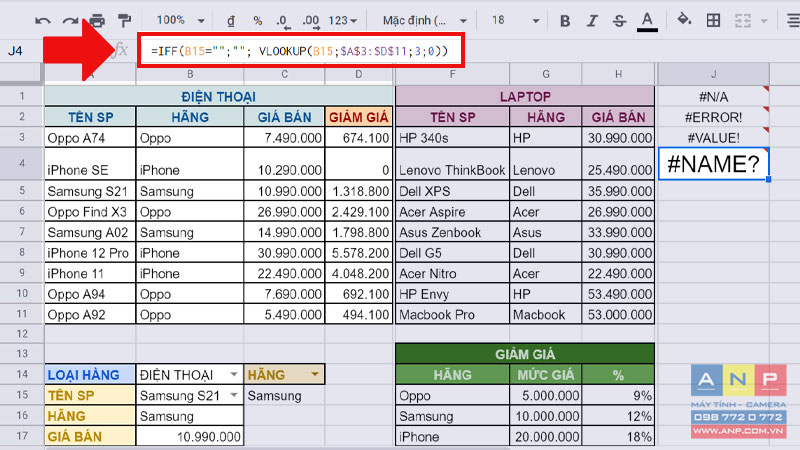
Task: Select the #NAME? cell J4
Action: pyautogui.click(x=713, y=164)
